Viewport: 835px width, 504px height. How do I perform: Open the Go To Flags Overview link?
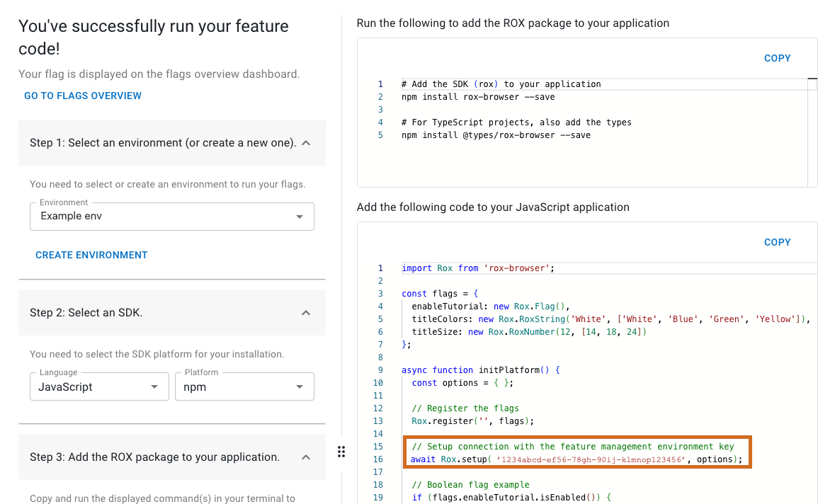[x=83, y=96]
